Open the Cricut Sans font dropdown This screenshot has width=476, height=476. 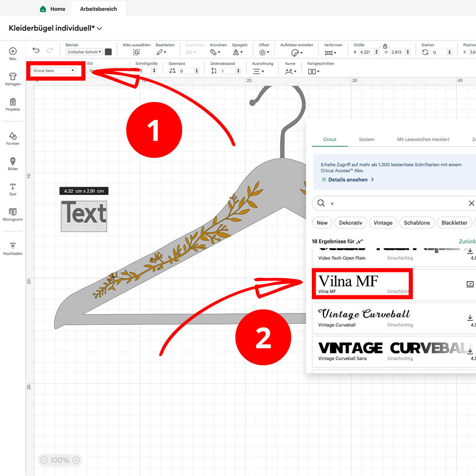pyautogui.click(x=53, y=70)
